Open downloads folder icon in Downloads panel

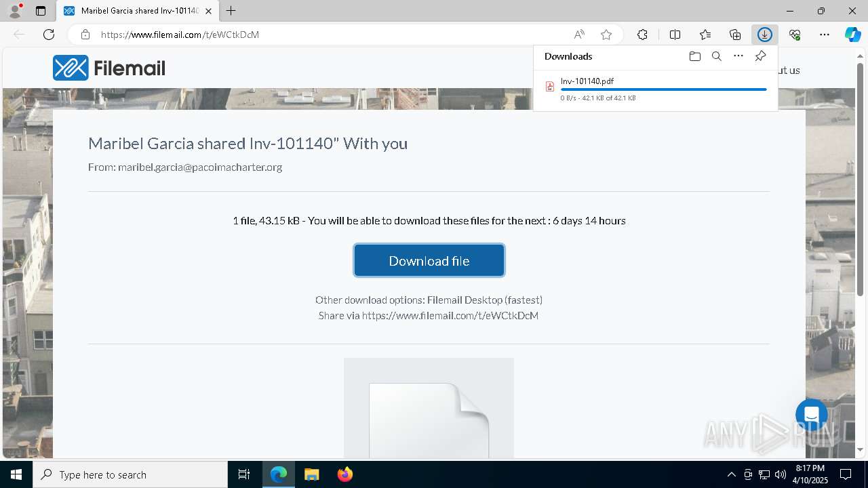pos(694,56)
